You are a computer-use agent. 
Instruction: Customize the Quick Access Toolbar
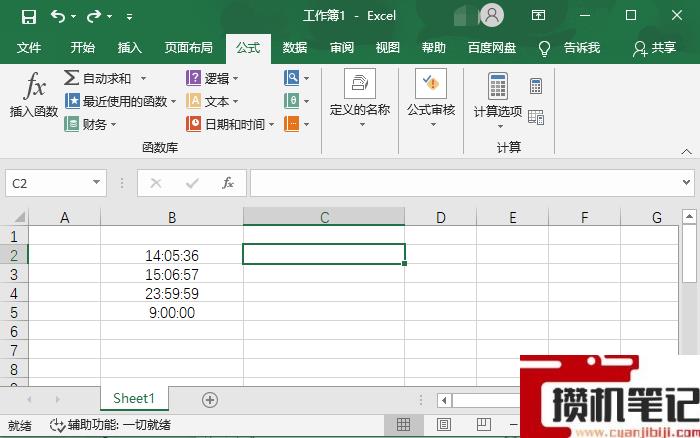(129, 17)
